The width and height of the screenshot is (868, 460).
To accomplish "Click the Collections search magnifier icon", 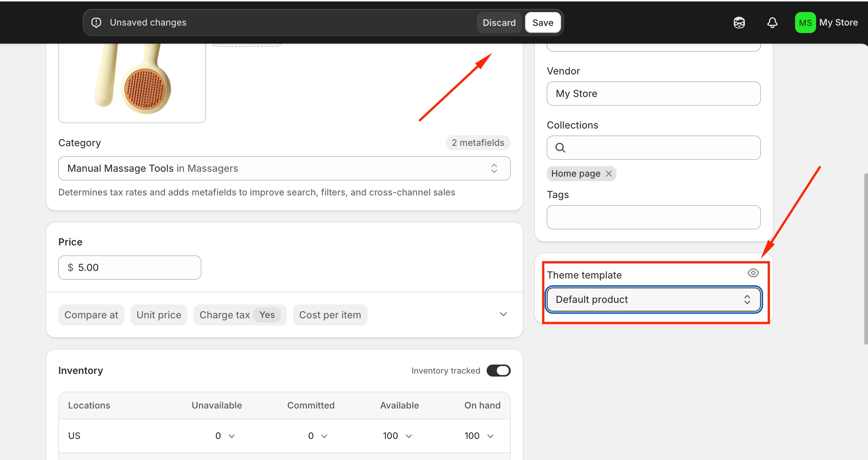I will click(x=560, y=148).
